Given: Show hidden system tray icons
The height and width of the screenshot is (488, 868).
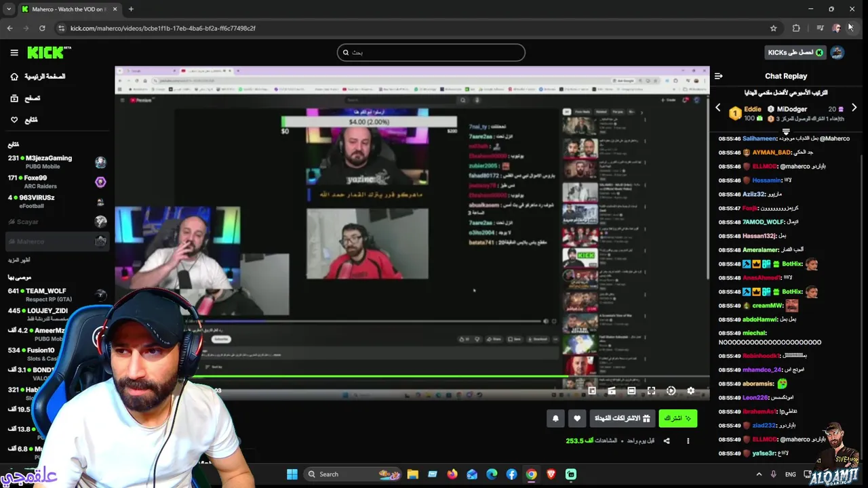Looking at the screenshot, I should pyautogui.click(x=759, y=474).
